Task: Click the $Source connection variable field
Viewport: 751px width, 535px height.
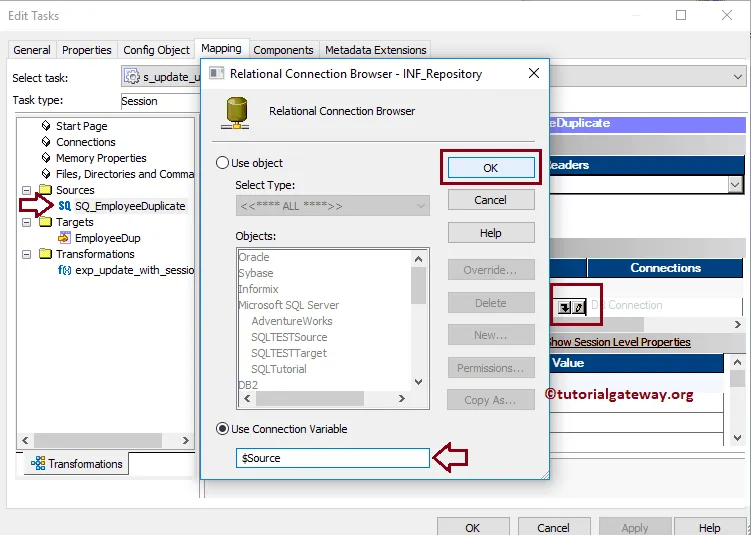Action: point(332,458)
